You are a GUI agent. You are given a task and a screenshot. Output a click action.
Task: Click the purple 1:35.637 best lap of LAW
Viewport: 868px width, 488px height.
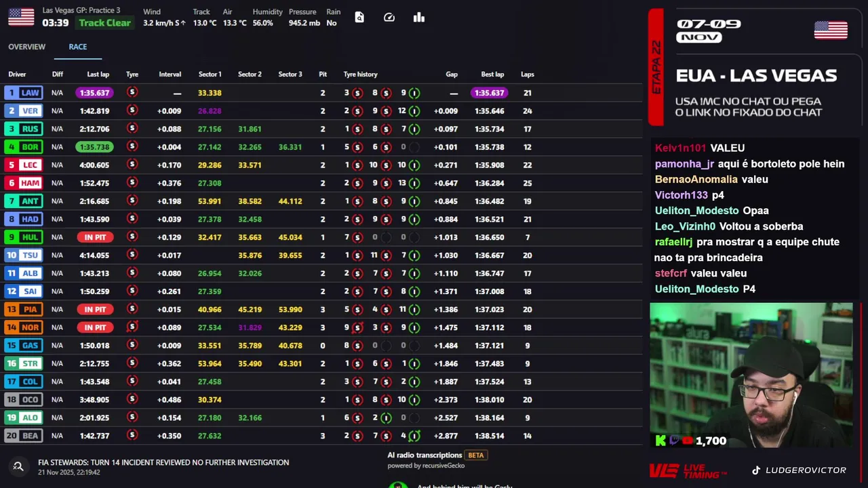[x=489, y=93]
